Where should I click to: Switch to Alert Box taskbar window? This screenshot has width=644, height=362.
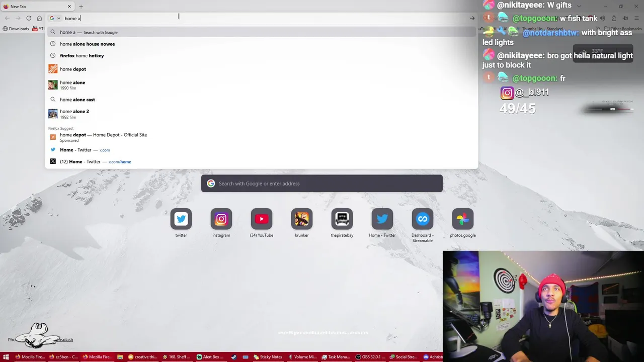click(210, 357)
